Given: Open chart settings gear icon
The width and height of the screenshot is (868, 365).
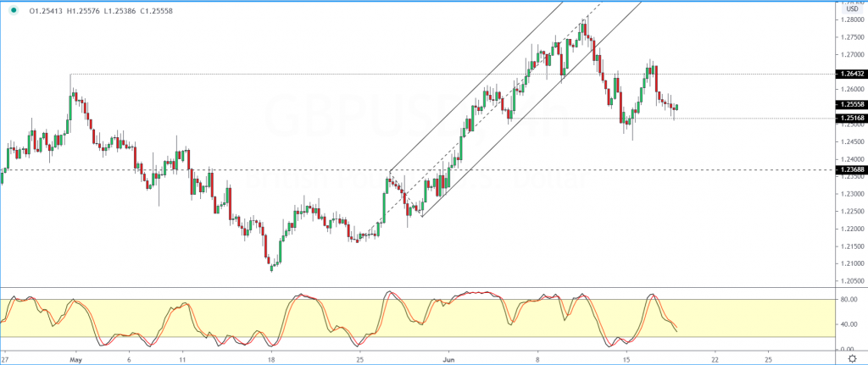Looking at the screenshot, I should coord(853,358).
